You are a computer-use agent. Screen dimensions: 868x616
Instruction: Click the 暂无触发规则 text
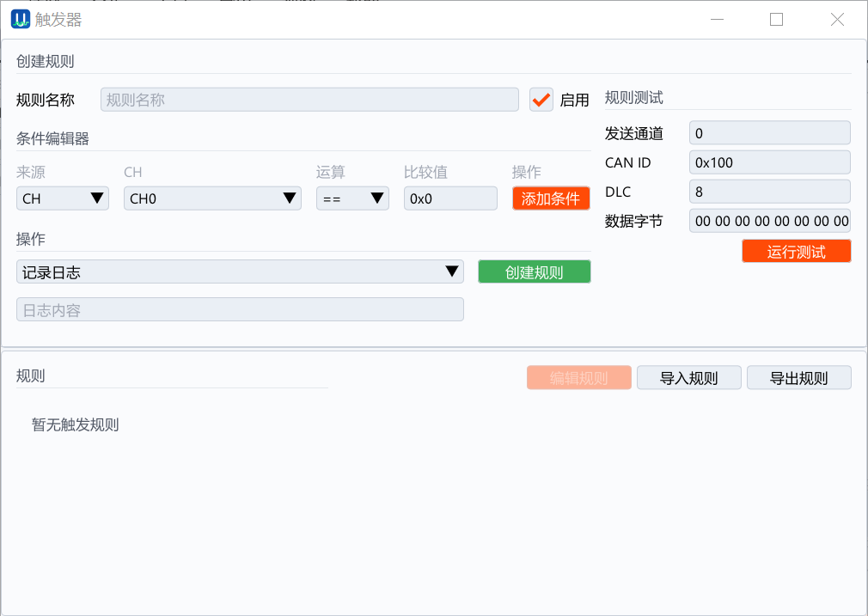pyautogui.click(x=76, y=424)
